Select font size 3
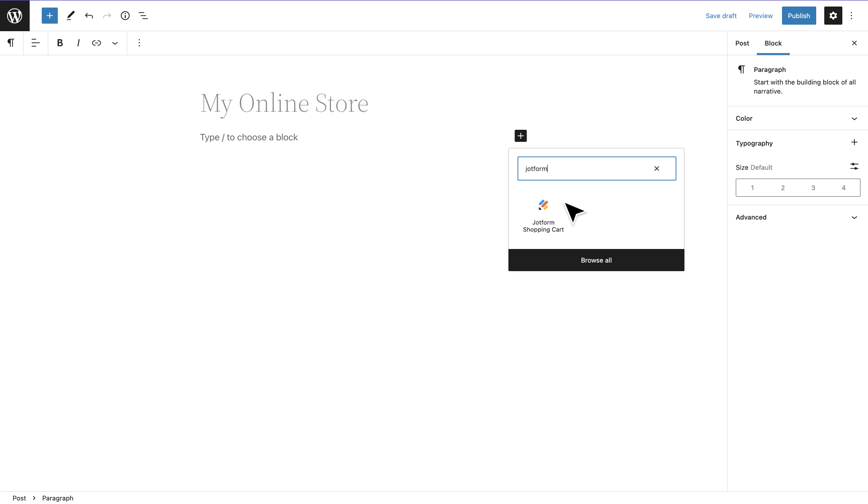The image size is (868, 504). [813, 187]
